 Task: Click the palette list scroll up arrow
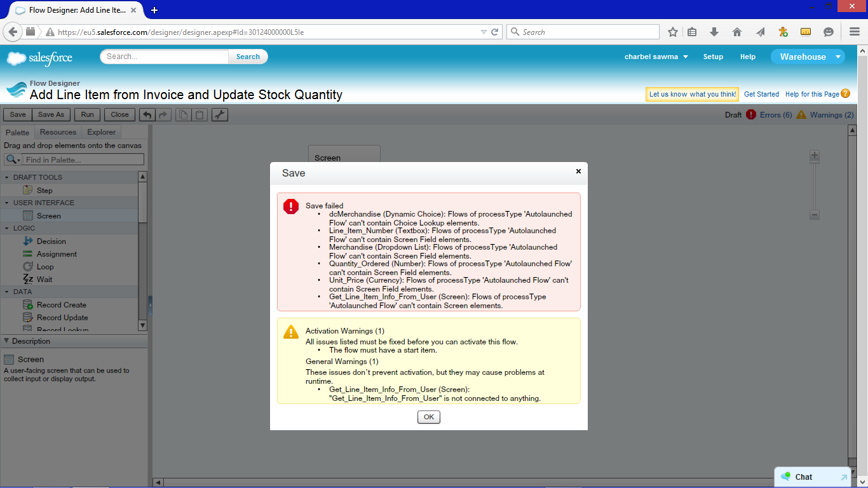[x=142, y=177]
